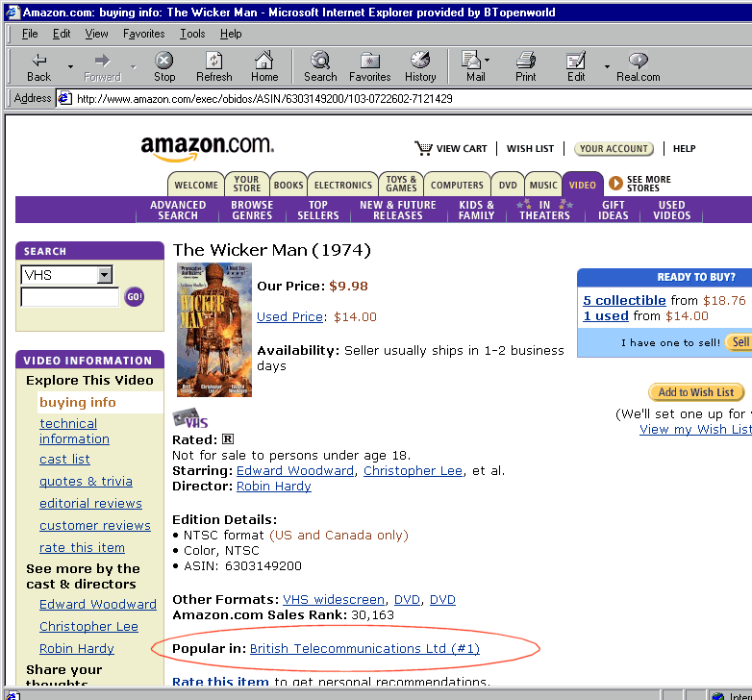752x700 pixels.
Task: Click the See More Stores arrow icon
Action: tap(615, 183)
